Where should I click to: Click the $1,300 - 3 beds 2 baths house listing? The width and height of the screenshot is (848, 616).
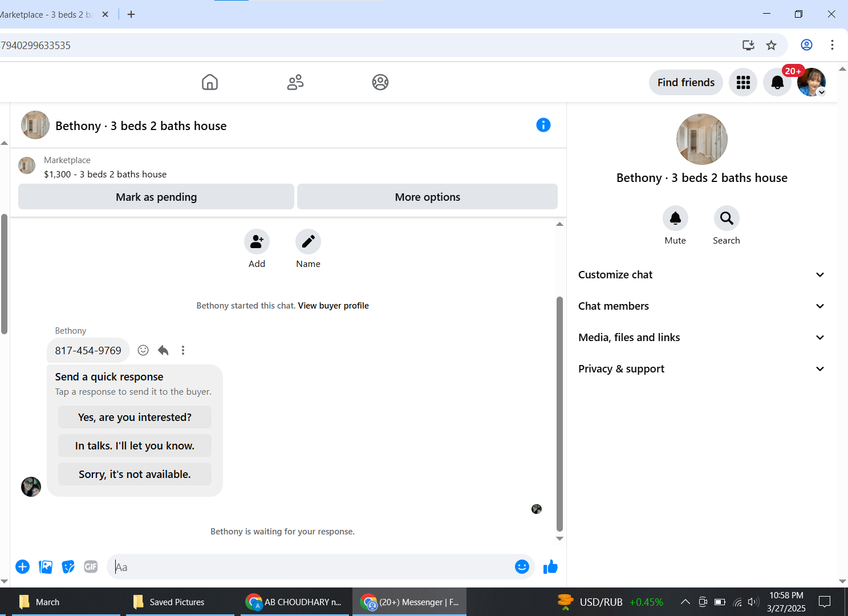coord(106,175)
